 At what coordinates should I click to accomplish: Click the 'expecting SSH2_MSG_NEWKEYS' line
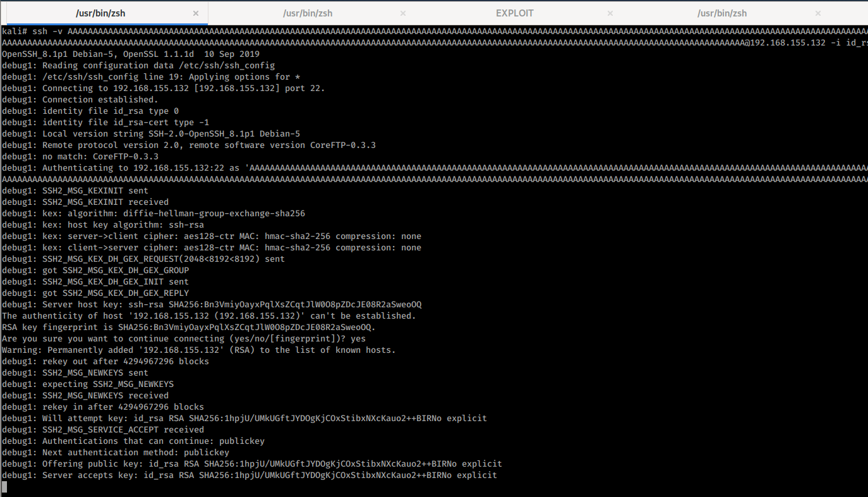(x=88, y=384)
